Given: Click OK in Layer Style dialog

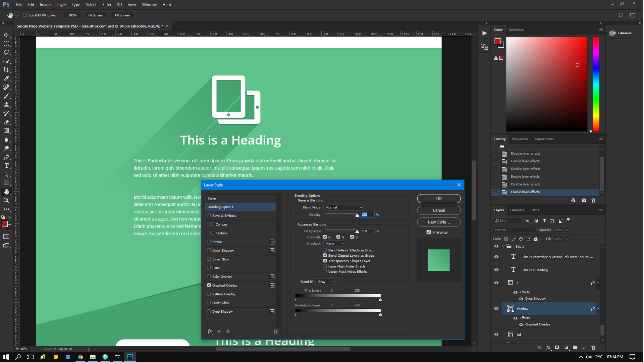Looking at the screenshot, I should (439, 199).
